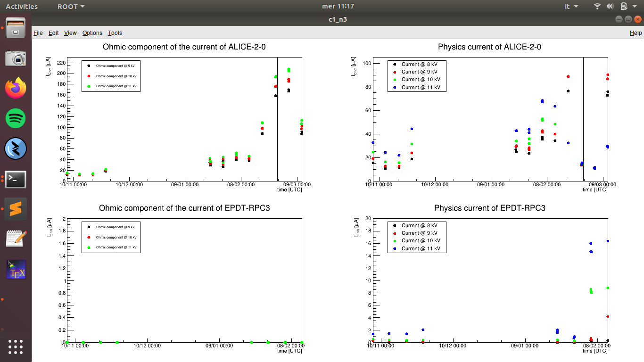Open the blue lightning-bolt app in the dock
This screenshot has height=362, width=644.
coord(16,148)
